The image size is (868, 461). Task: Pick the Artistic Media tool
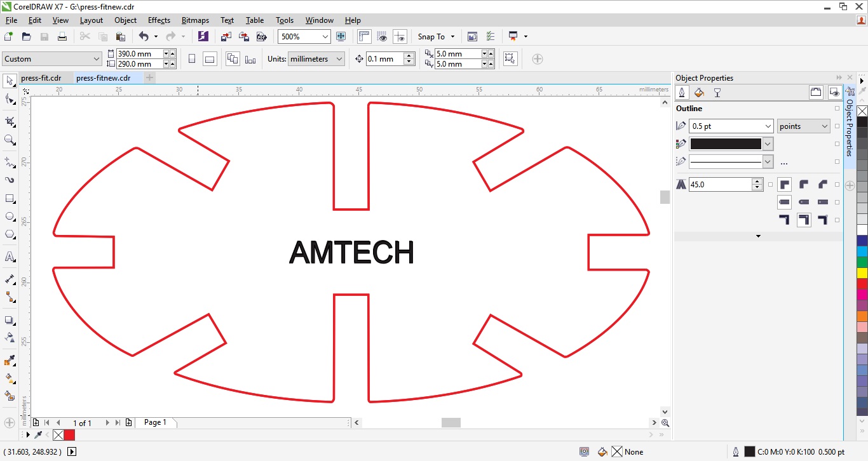point(10,180)
